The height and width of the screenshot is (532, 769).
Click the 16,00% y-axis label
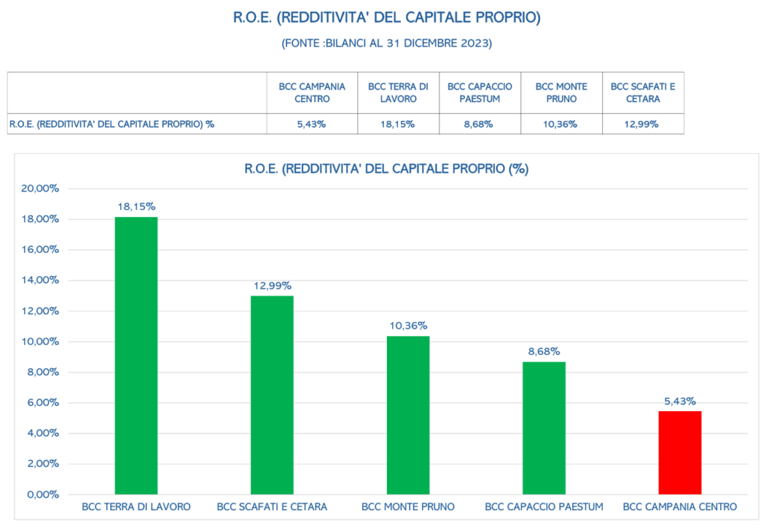tap(40, 250)
